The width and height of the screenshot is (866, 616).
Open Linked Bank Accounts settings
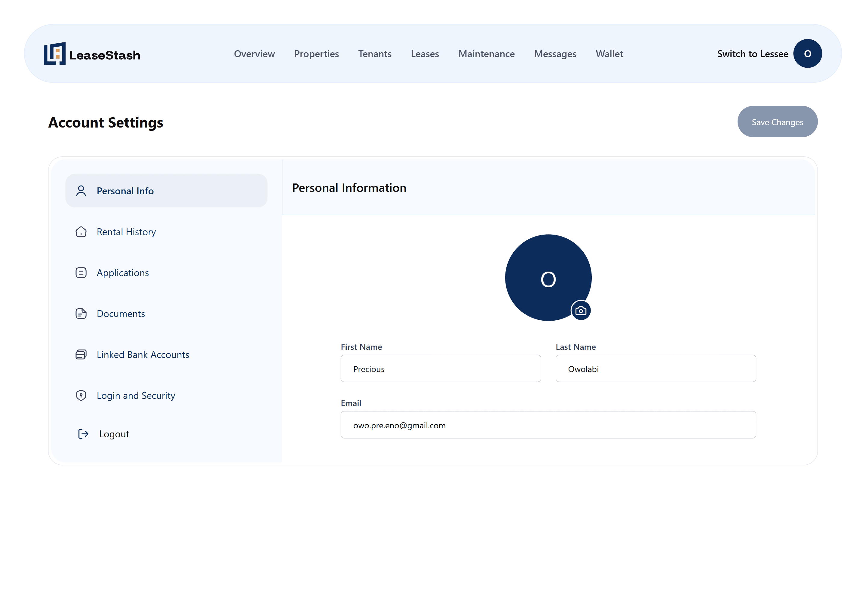point(166,355)
